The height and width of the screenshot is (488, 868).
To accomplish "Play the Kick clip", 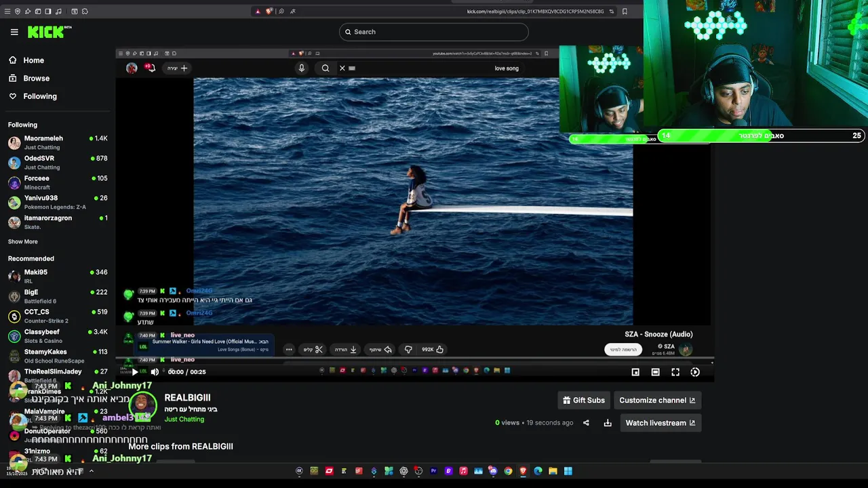I will pyautogui.click(x=134, y=371).
